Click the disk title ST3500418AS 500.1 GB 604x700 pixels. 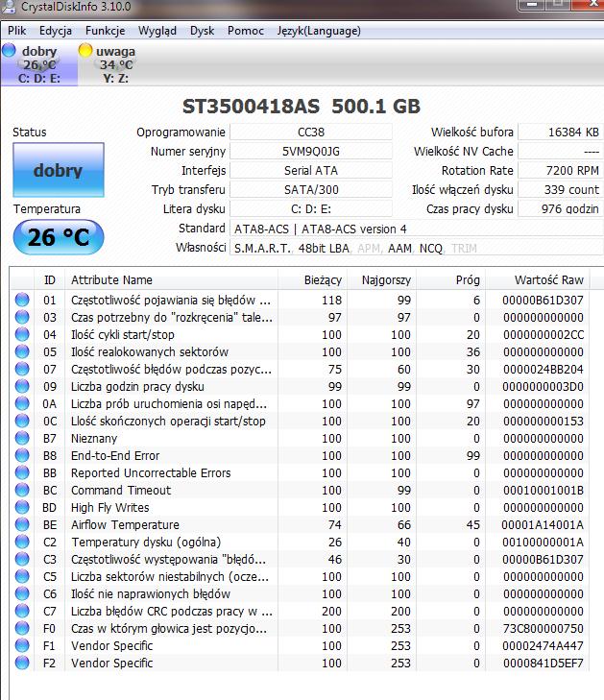pyautogui.click(x=302, y=107)
